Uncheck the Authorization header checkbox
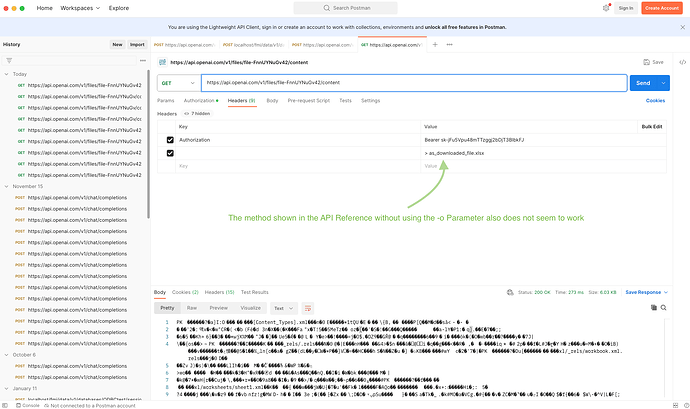 (x=170, y=140)
